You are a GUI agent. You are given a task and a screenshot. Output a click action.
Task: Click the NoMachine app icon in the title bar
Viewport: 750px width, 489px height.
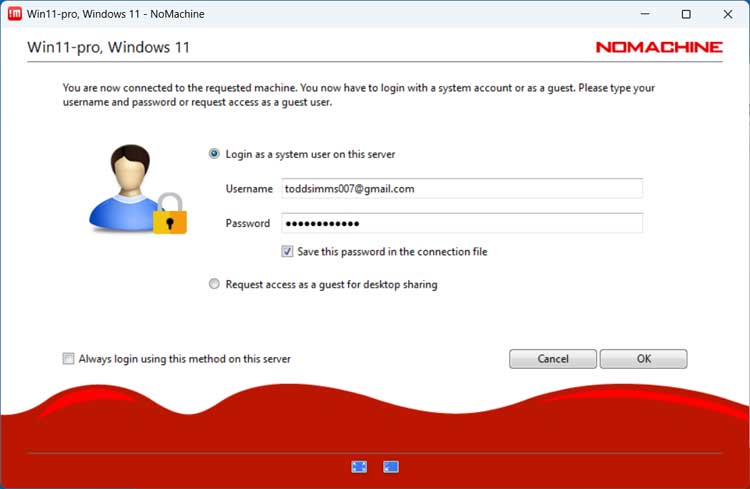point(15,14)
